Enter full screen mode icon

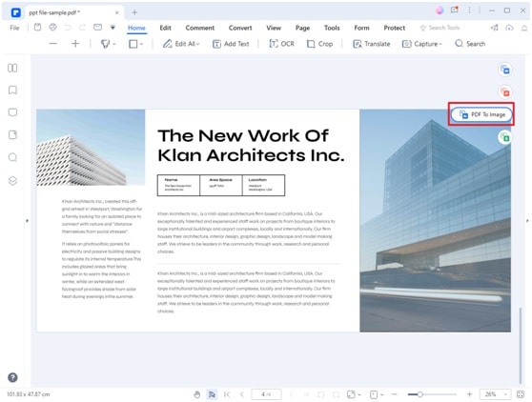521,394
